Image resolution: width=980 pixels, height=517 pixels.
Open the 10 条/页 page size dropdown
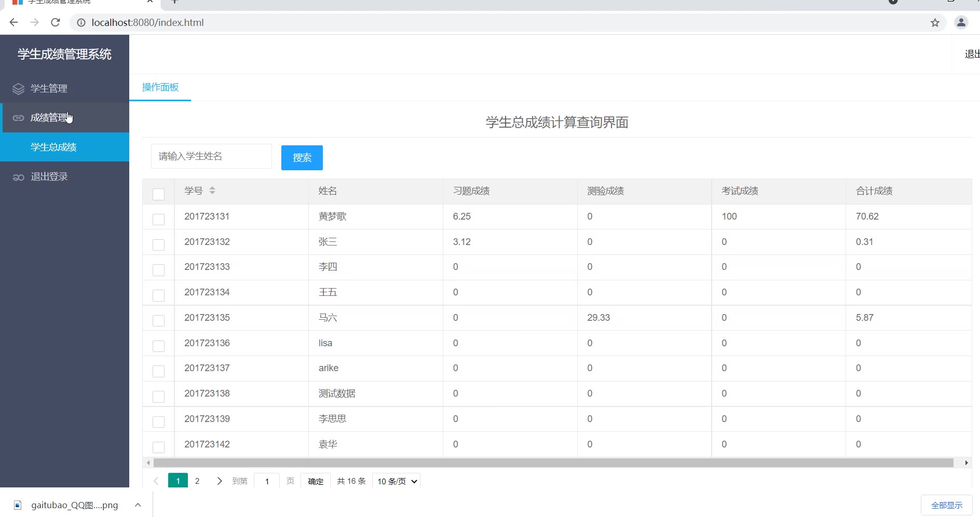click(396, 481)
